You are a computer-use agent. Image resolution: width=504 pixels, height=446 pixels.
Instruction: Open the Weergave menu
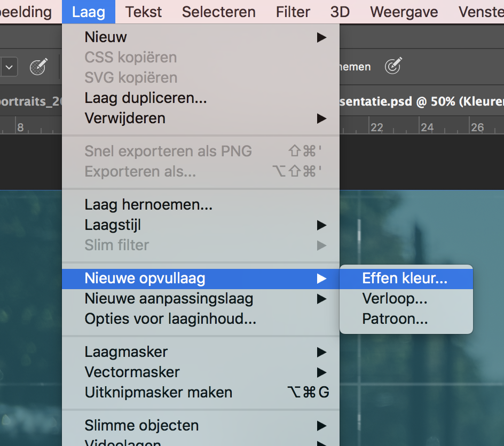(x=404, y=12)
